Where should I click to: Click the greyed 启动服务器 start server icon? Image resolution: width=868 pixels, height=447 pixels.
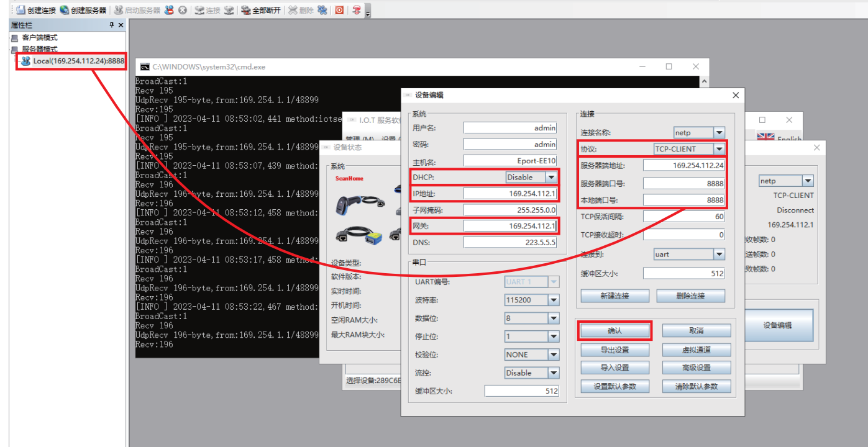[118, 10]
